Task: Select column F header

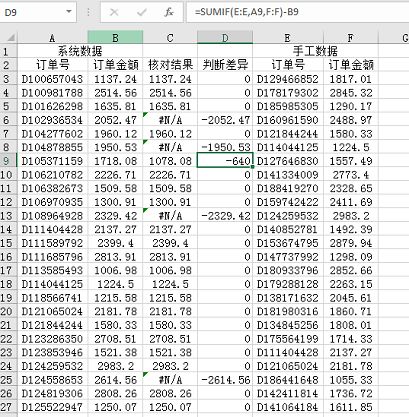Action: click(351, 37)
